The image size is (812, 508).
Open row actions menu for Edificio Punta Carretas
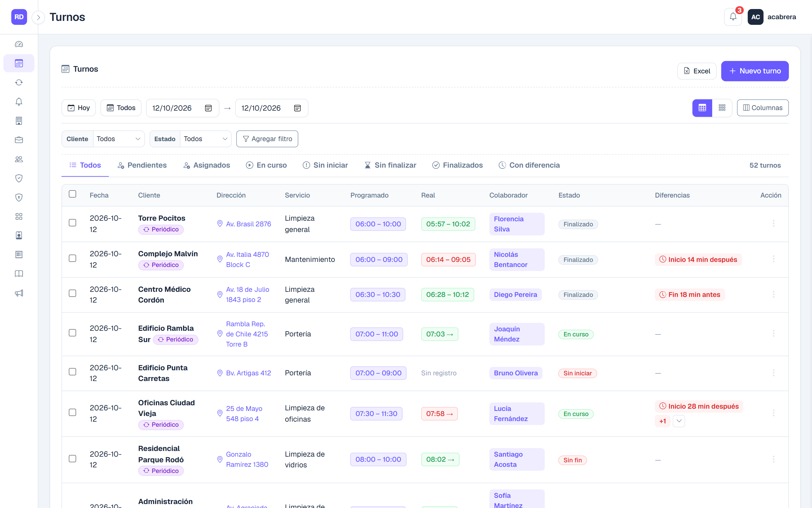tap(773, 373)
